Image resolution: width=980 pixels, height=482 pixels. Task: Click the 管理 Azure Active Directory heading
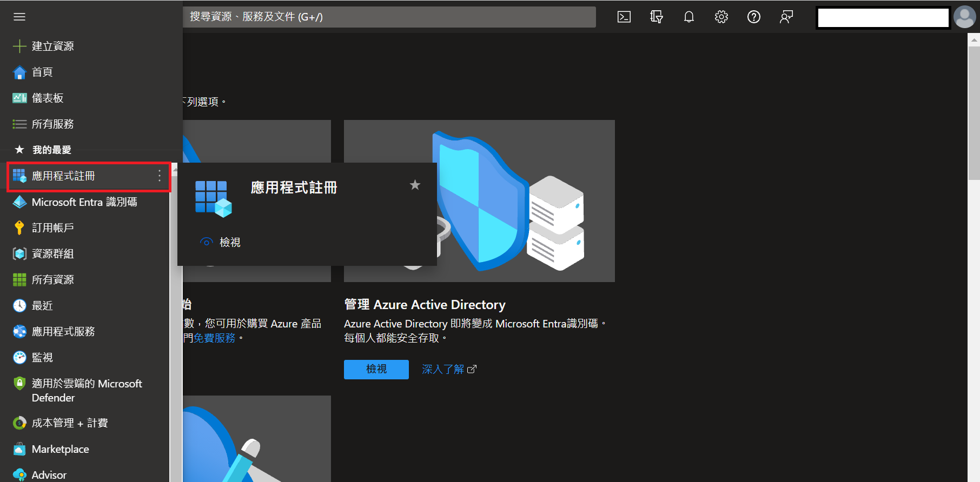[425, 305]
